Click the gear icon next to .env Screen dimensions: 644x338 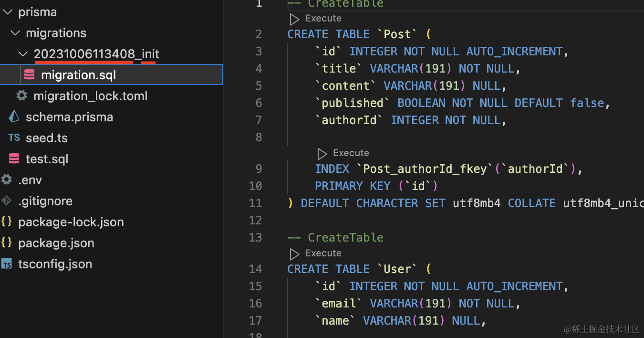pos(7,180)
